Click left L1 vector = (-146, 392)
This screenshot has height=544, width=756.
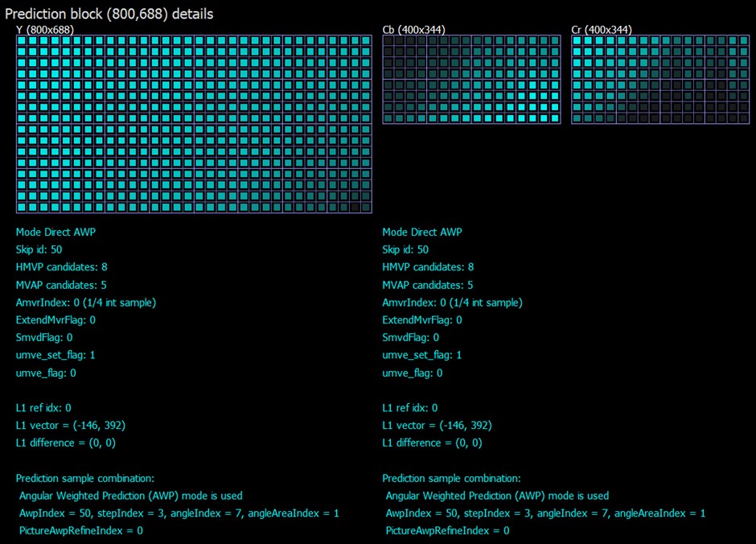pyautogui.click(x=71, y=426)
